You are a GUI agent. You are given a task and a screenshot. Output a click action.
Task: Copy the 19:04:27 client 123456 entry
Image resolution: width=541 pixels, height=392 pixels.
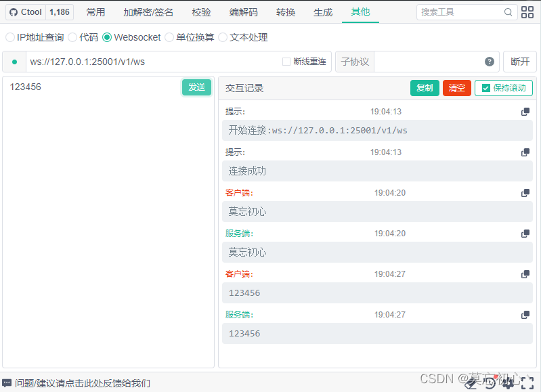(525, 274)
